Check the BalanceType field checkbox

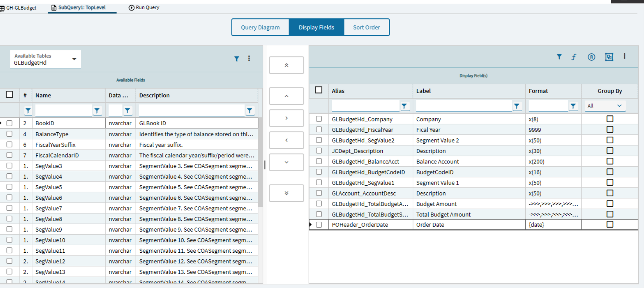[x=10, y=134]
